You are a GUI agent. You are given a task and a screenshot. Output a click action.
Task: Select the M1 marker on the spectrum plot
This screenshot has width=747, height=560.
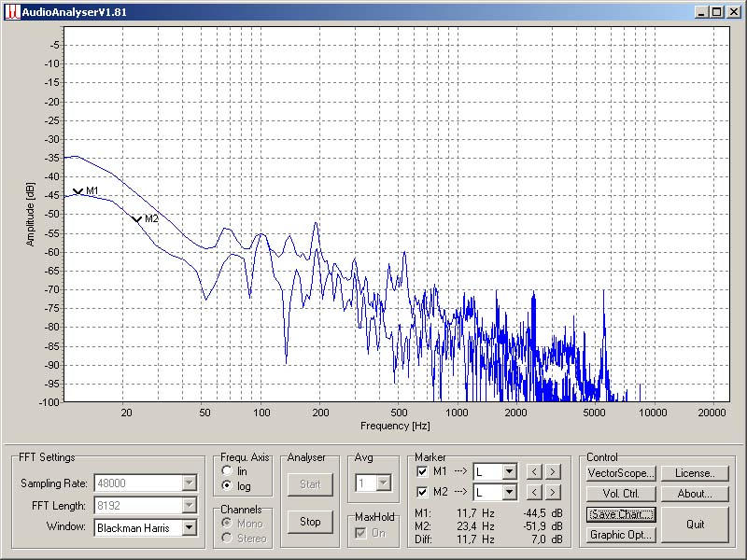point(78,191)
